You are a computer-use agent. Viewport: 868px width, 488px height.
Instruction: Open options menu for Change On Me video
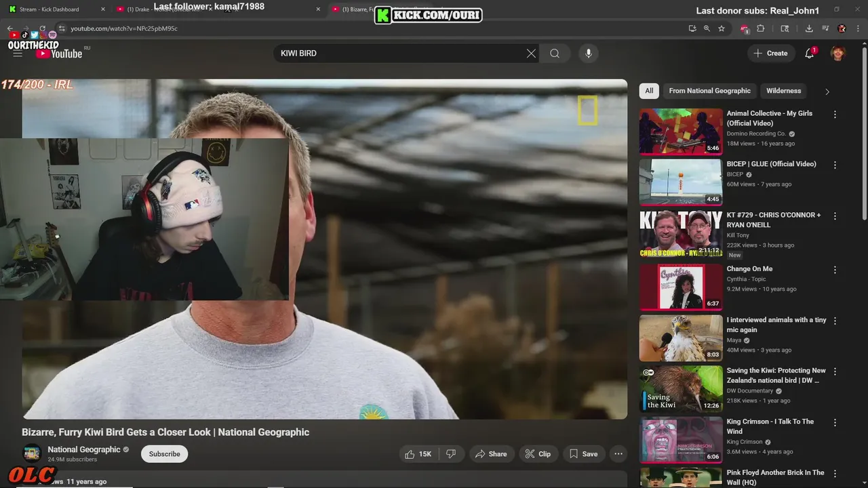835,270
